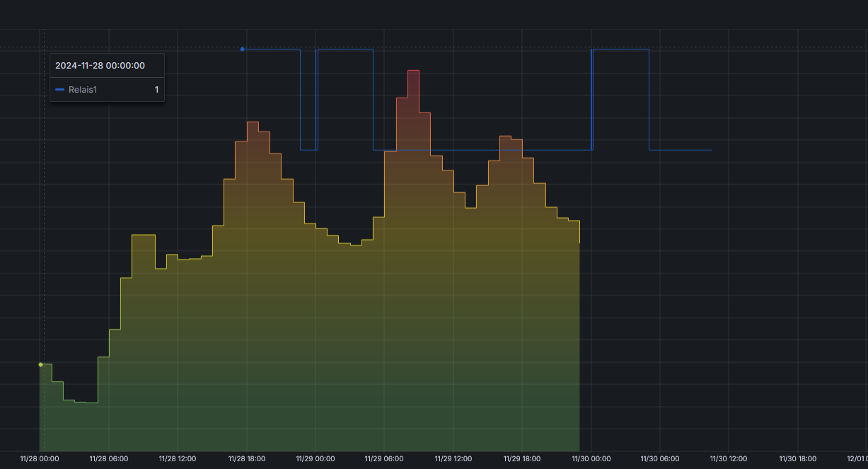Click the blue Relais1 color swatch in tooltip
Screen dimensions: 868x469
pyautogui.click(x=59, y=90)
